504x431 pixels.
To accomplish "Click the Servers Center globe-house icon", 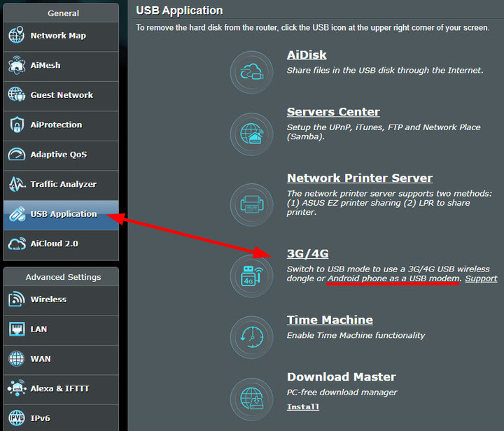I will click(252, 134).
